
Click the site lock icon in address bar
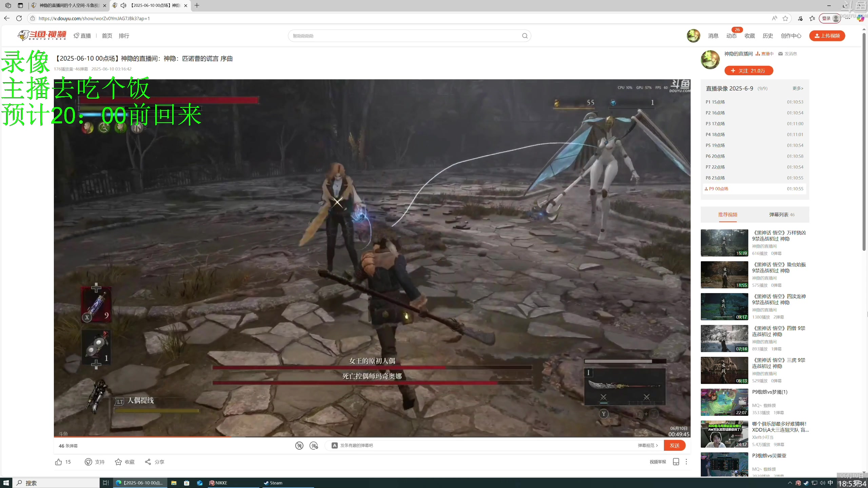pos(33,18)
